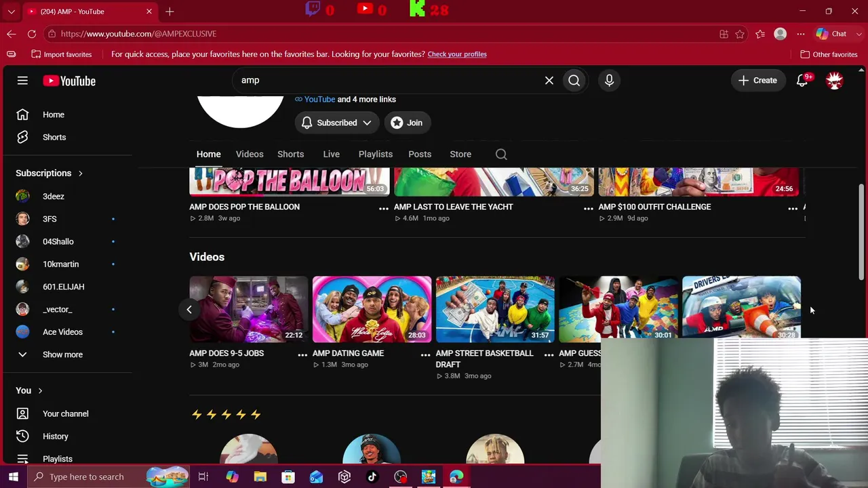Image resolution: width=868 pixels, height=488 pixels.
Task: Open options for AMP LAST TO LEAVE THE YACHT
Action: [589, 209]
